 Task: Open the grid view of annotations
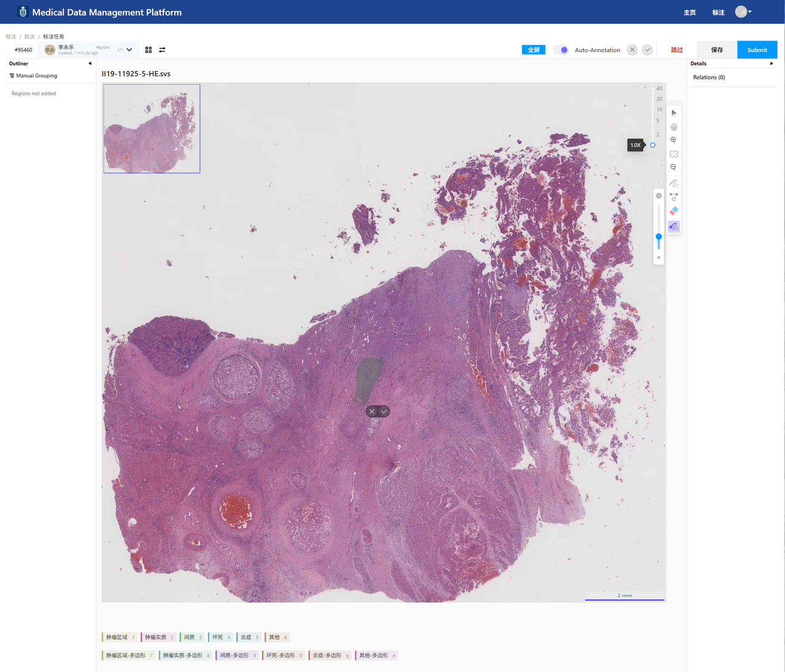coord(148,50)
